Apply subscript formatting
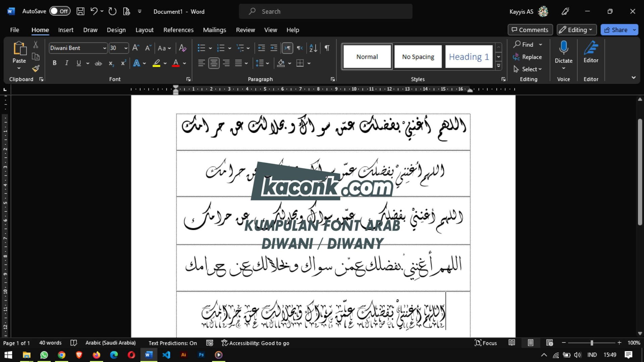This screenshot has width=644, height=362. pos(111,63)
